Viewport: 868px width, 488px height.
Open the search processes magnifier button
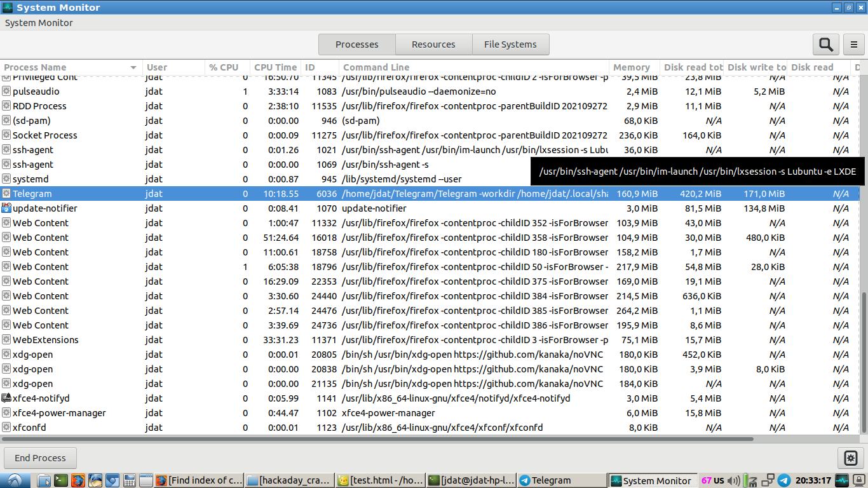pos(825,44)
